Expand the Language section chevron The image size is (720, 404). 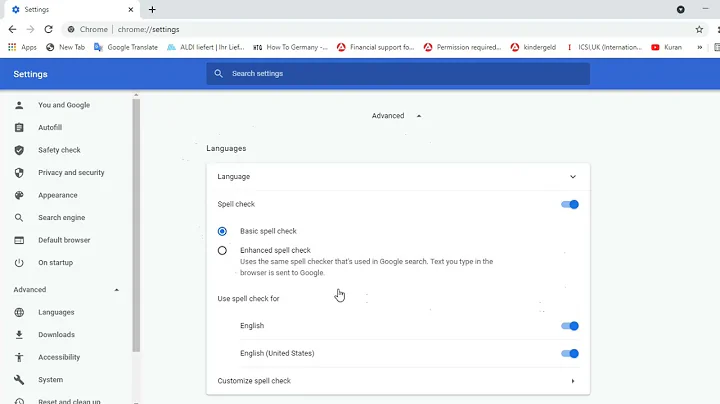click(573, 177)
